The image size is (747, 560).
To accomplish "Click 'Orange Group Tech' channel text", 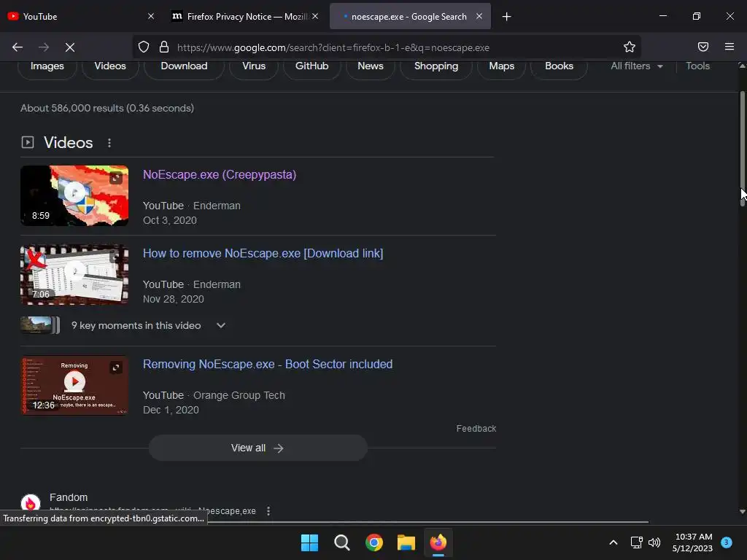I will coord(239,396).
